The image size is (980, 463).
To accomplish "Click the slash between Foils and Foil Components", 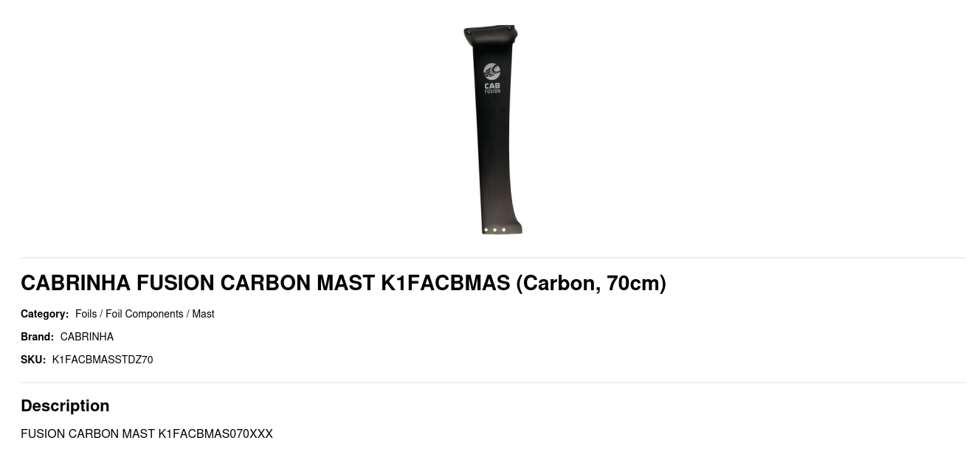I will point(101,314).
